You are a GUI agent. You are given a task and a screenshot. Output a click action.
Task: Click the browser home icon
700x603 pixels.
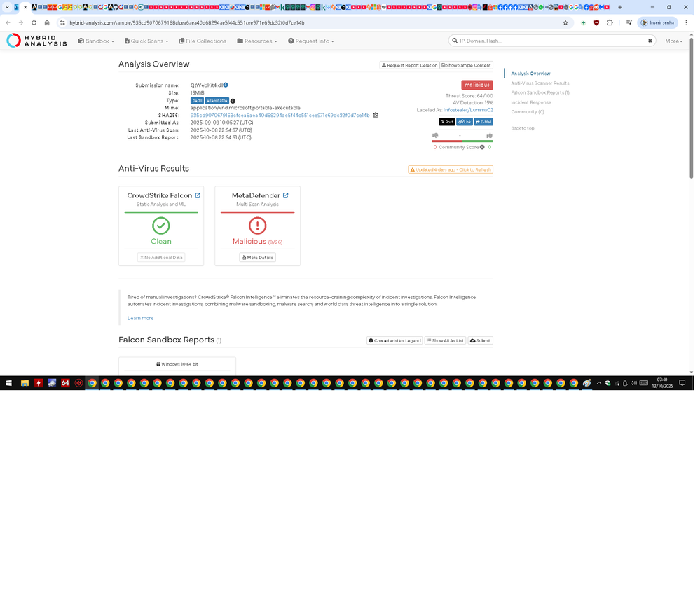point(48,23)
